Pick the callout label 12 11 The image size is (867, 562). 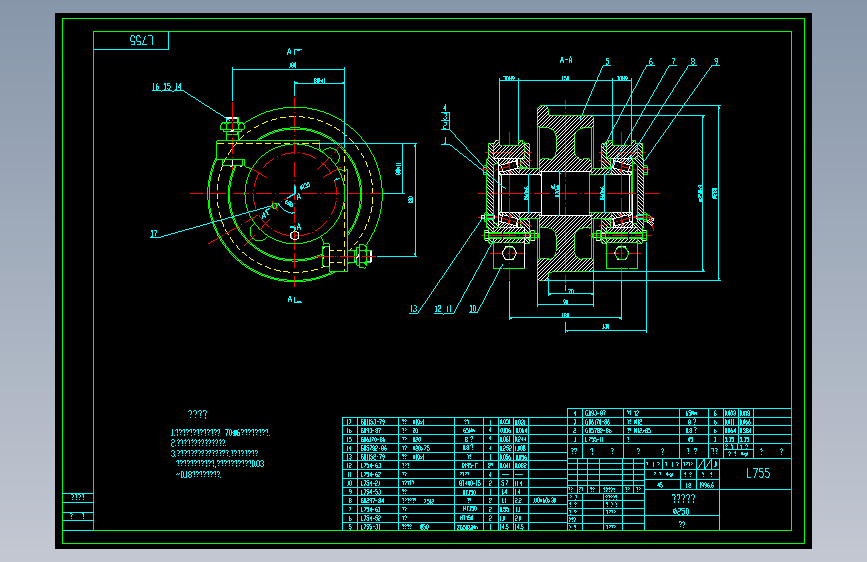point(443,309)
